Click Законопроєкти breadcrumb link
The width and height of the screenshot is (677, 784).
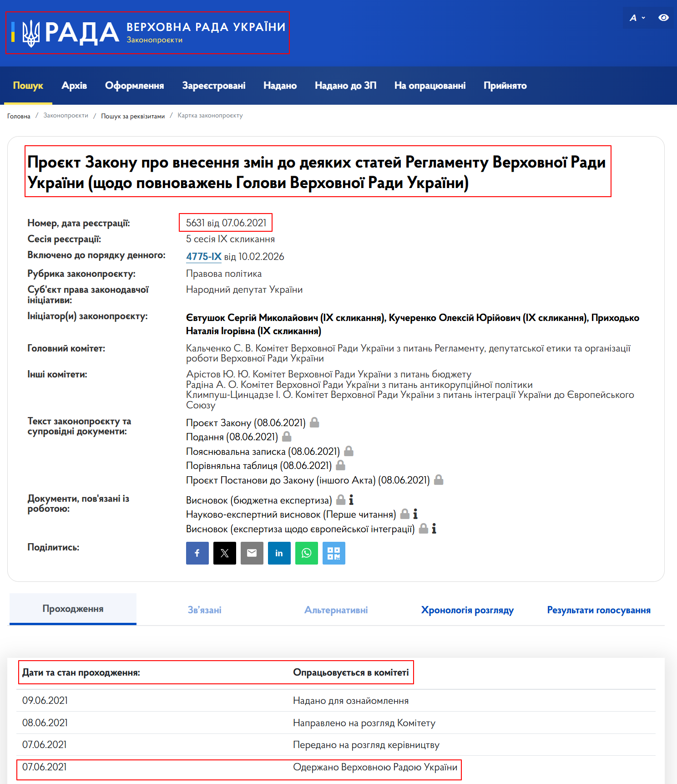(66, 116)
